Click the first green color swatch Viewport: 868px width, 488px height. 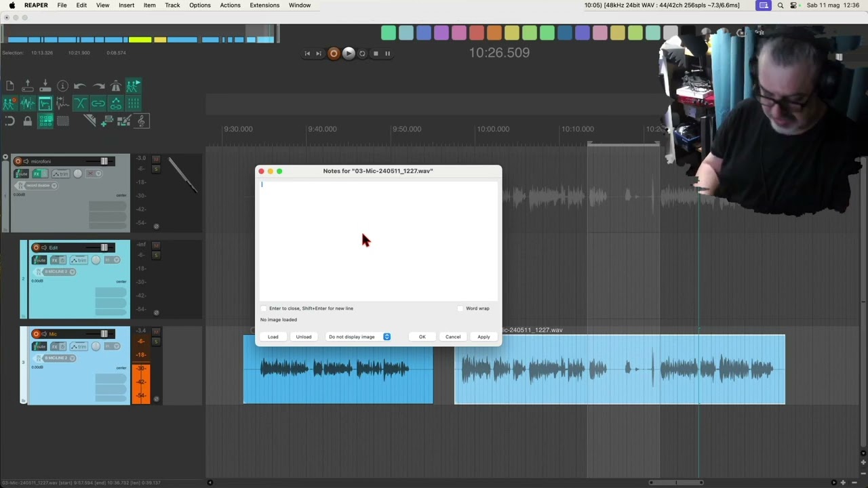[388, 33]
